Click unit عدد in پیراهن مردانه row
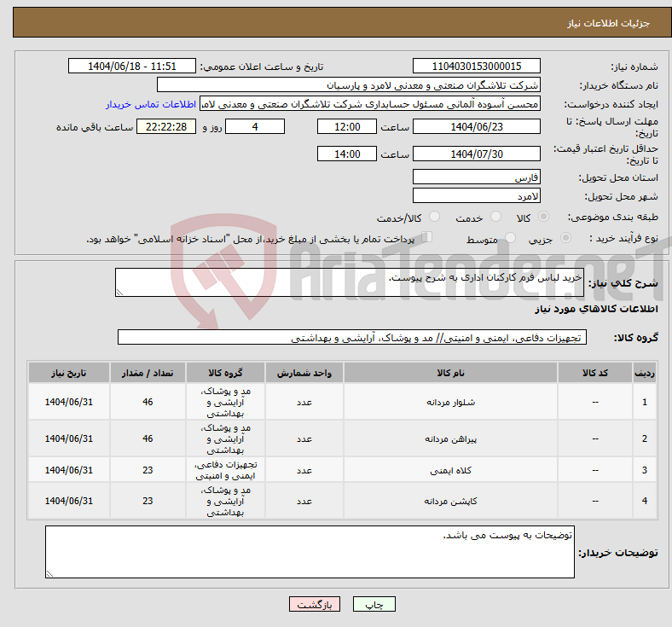Viewport: 672px width, 627px height. [x=304, y=438]
